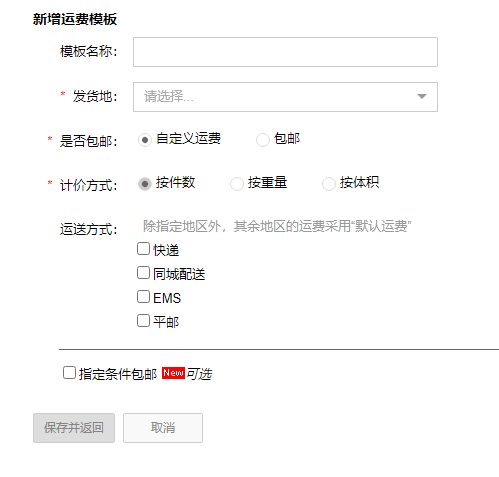This screenshot has width=499, height=477.
Task: Choose 按重量 pricing method
Action: click(x=237, y=184)
